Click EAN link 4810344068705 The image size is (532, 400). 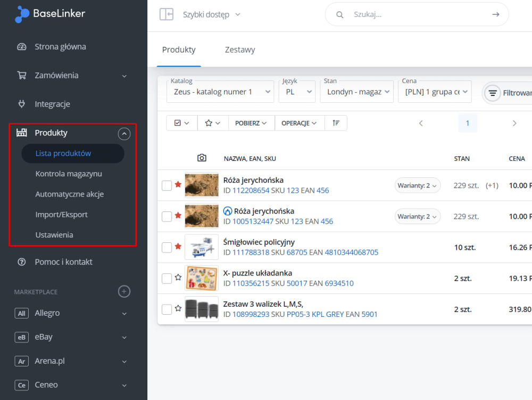(352, 252)
